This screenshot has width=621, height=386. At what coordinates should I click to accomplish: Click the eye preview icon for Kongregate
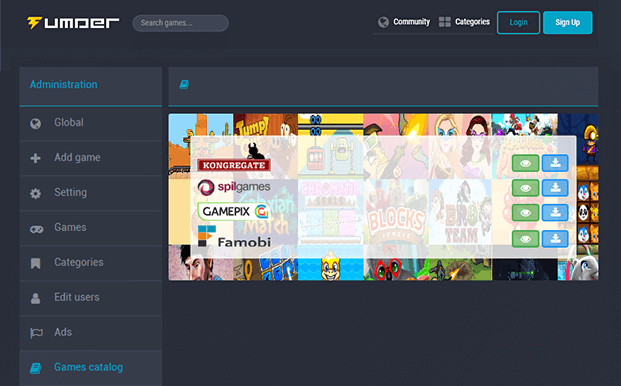pyautogui.click(x=525, y=163)
